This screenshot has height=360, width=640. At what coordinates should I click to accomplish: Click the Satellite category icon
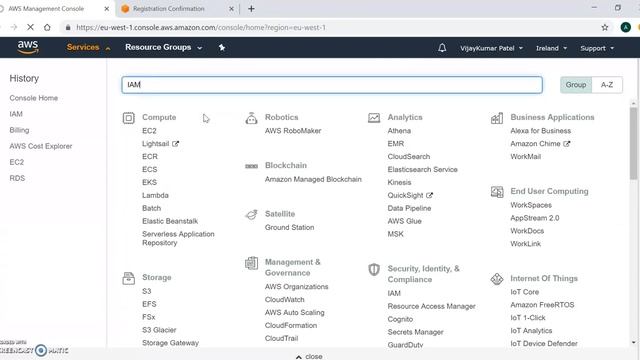251,214
